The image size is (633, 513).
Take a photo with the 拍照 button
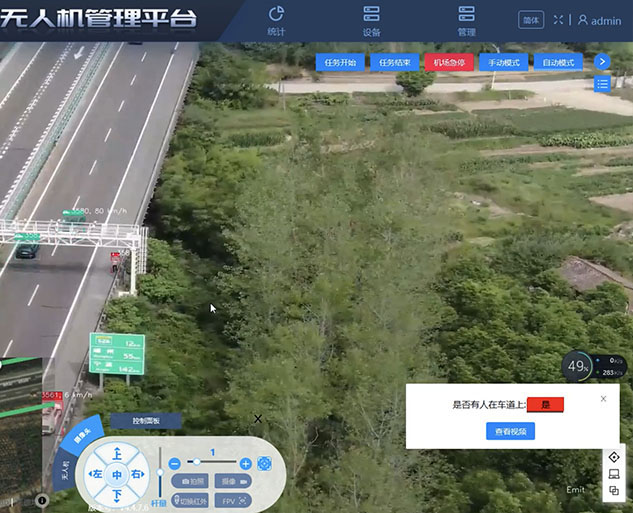[190, 481]
